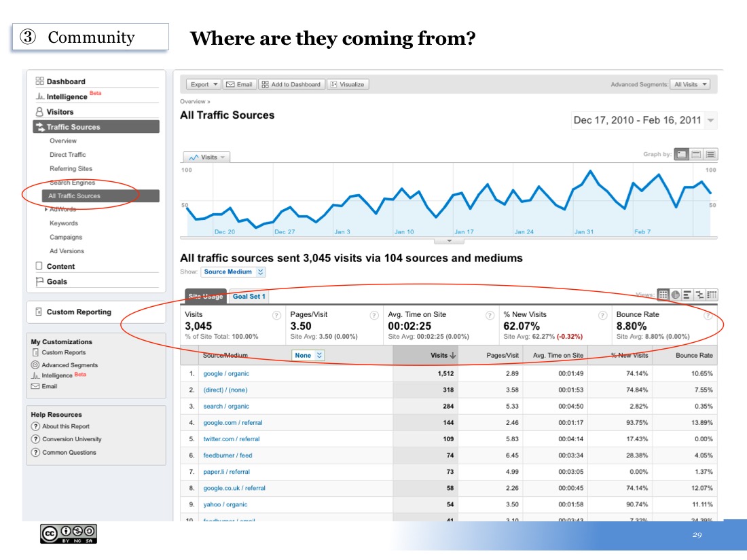The image size is (747, 560).
Task: Open the Visitors section
Action: [54, 112]
